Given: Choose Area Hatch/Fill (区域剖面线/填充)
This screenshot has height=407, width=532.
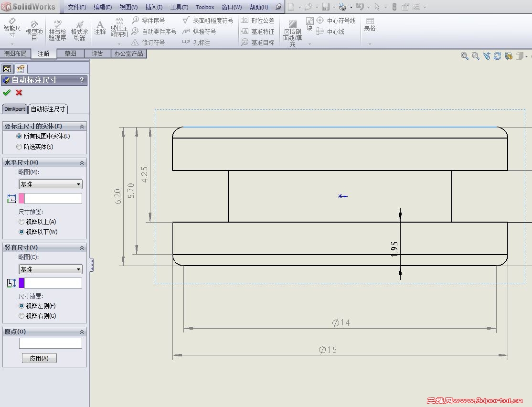Looking at the screenshot, I should (292, 33).
